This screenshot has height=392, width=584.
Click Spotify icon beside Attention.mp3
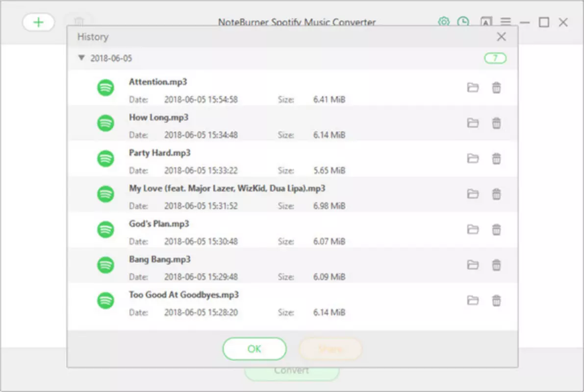coord(106,88)
